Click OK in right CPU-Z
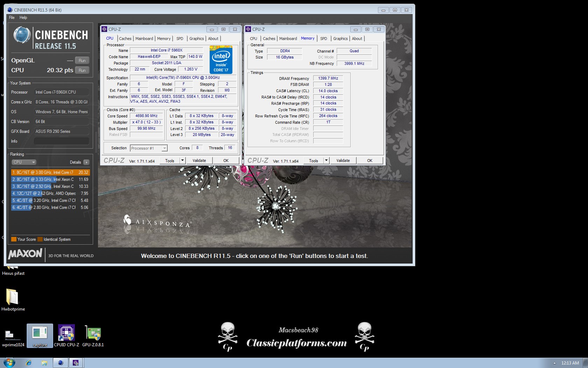The width and height of the screenshot is (588, 368). coord(370,161)
